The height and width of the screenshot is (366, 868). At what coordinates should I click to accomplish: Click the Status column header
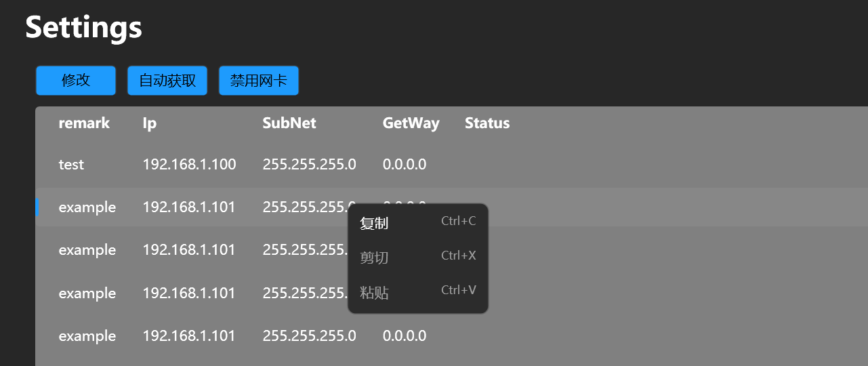coord(487,123)
